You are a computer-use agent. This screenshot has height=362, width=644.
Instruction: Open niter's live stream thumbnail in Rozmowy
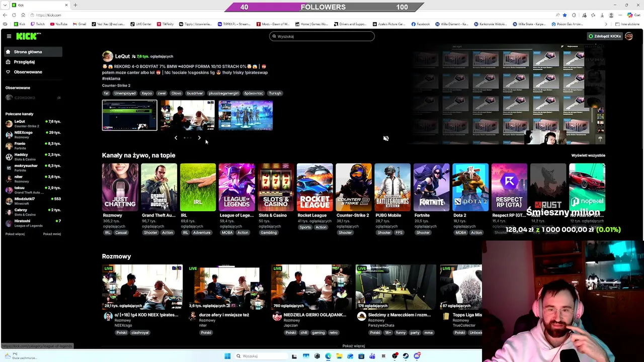pos(227,287)
